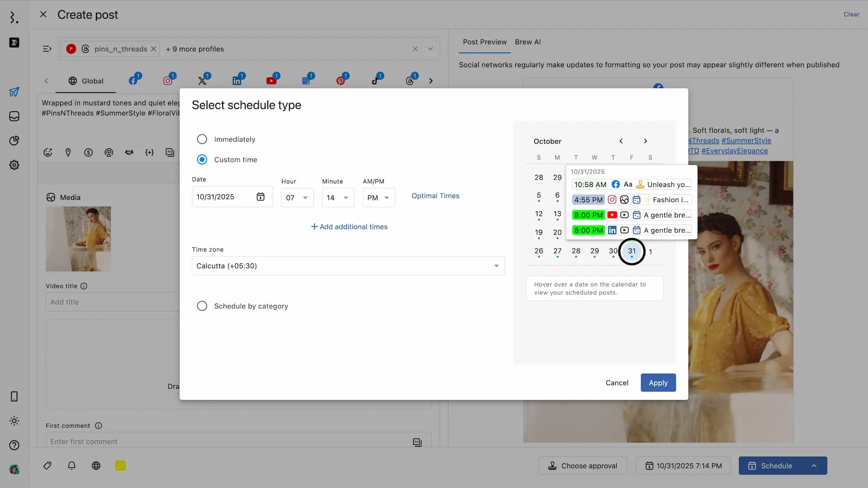Go to previous month in calendar
This screenshot has width=868, height=488.
pos(621,141)
